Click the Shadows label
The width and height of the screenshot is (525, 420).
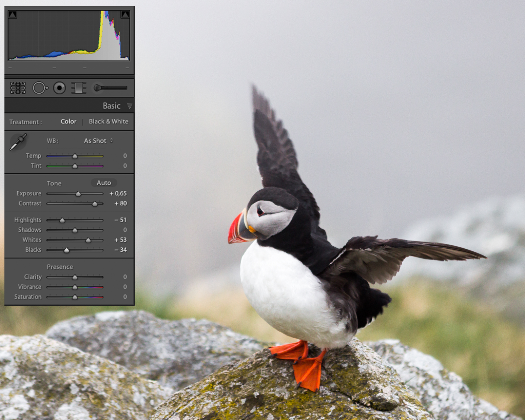(30, 230)
